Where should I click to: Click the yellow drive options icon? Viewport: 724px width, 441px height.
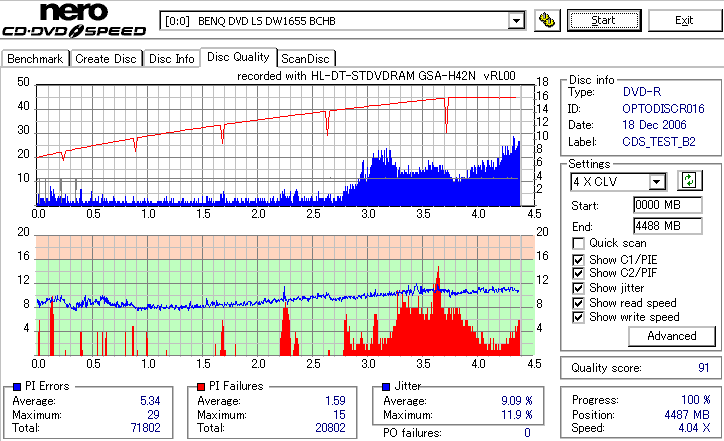click(x=547, y=20)
